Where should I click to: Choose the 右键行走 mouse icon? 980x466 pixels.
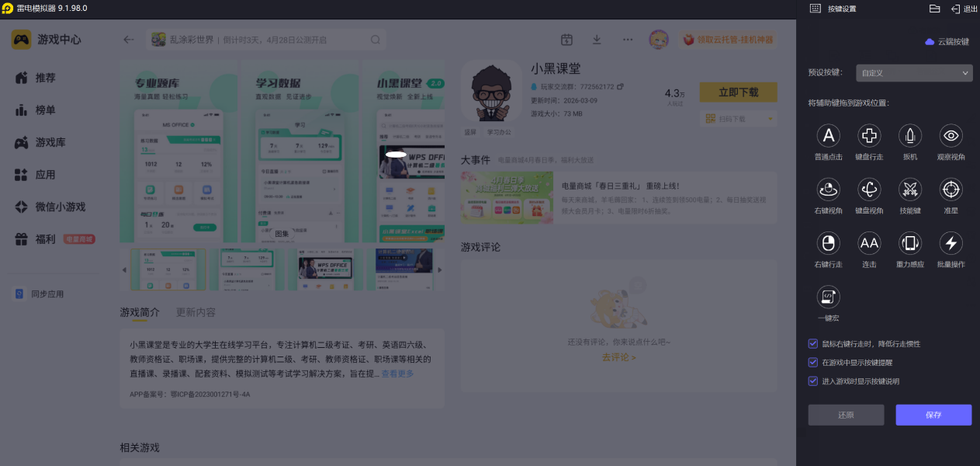[x=829, y=243]
